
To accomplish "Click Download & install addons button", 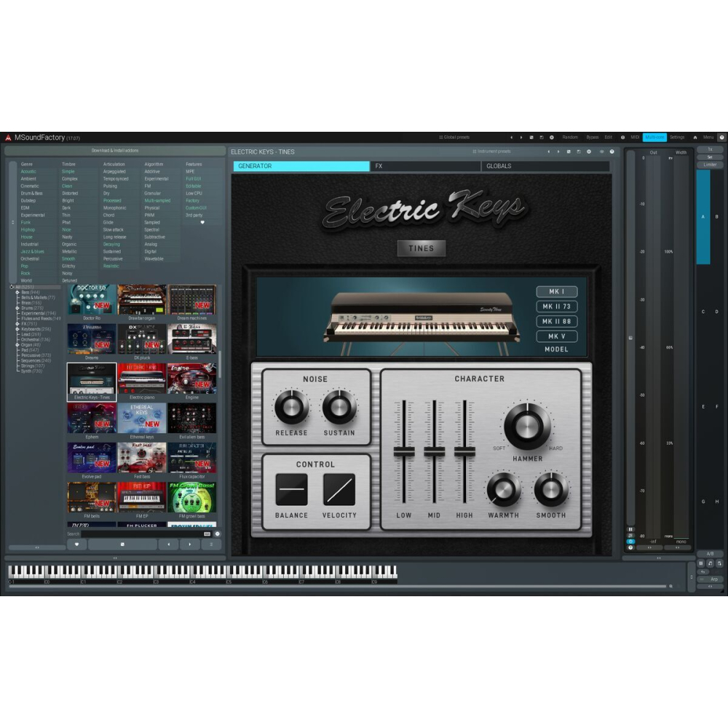I will pos(115,151).
